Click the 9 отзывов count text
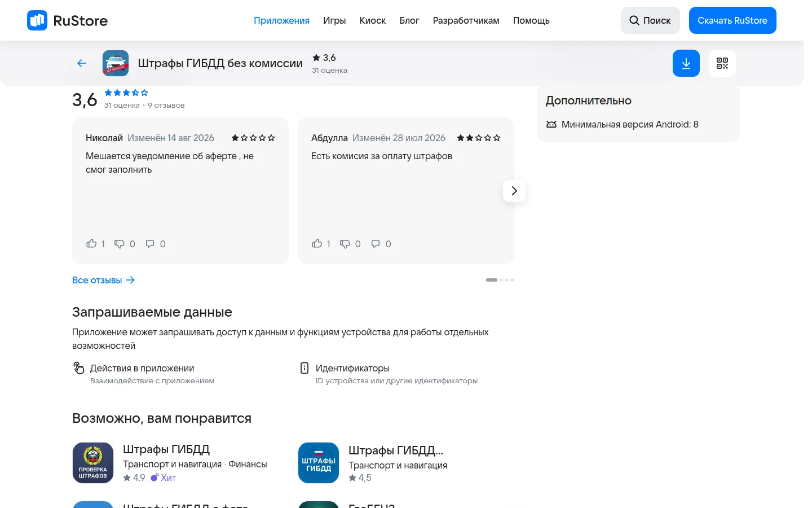812x508 pixels. tap(166, 105)
